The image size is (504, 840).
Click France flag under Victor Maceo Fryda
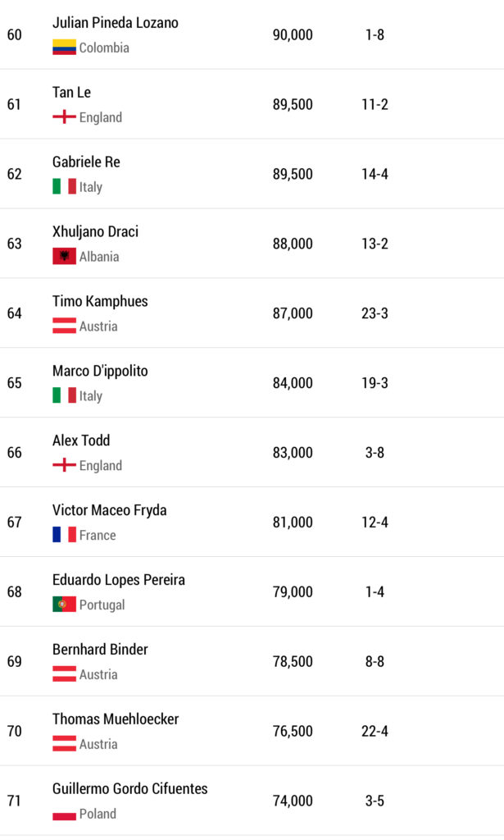pyautogui.click(x=64, y=535)
